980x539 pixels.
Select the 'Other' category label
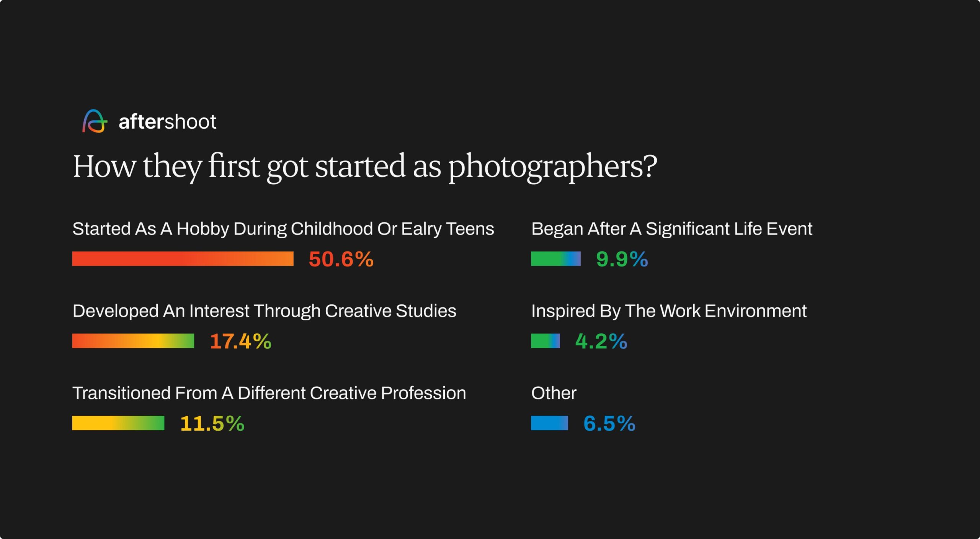point(554,393)
